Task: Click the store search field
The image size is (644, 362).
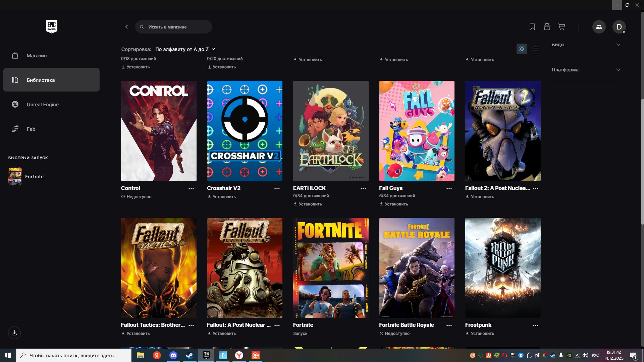Action: click(174, 27)
